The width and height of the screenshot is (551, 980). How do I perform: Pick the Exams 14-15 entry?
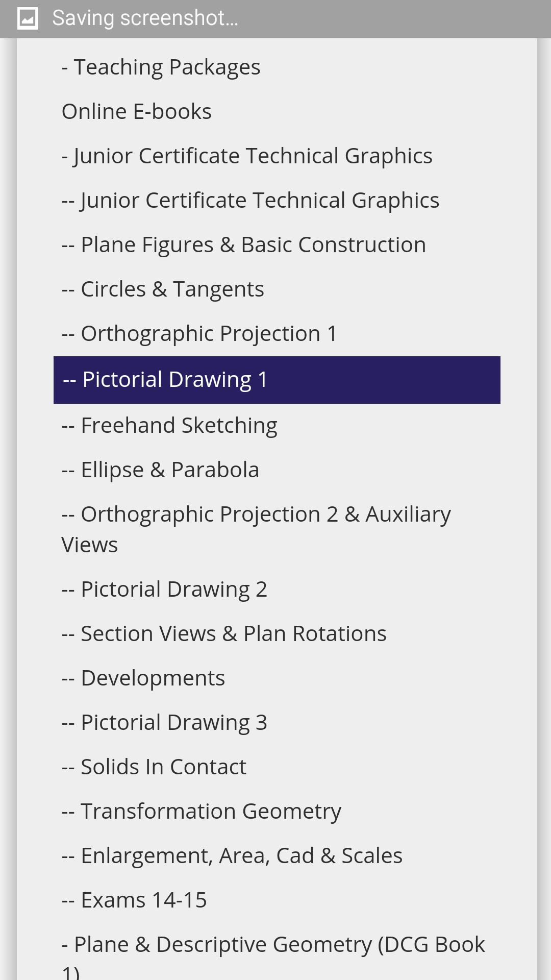tap(134, 900)
